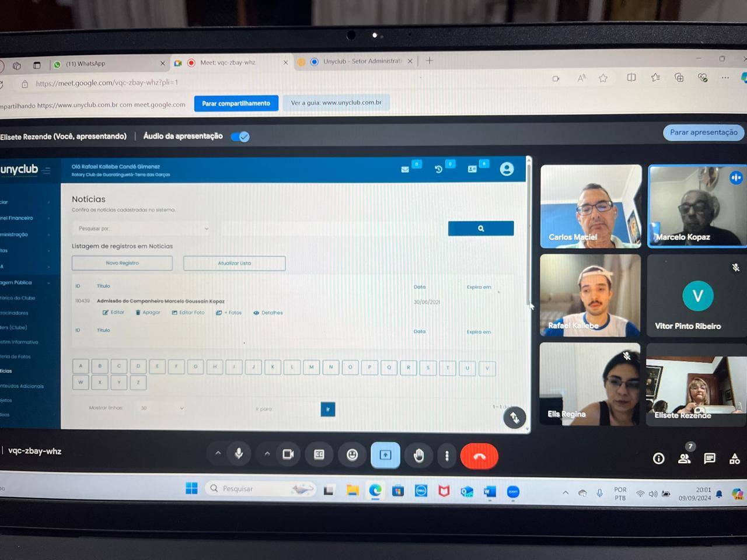The width and height of the screenshot is (747, 560).
Task: Select Carlos Maciel's video thumbnail
Action: (x=591, y=206)
